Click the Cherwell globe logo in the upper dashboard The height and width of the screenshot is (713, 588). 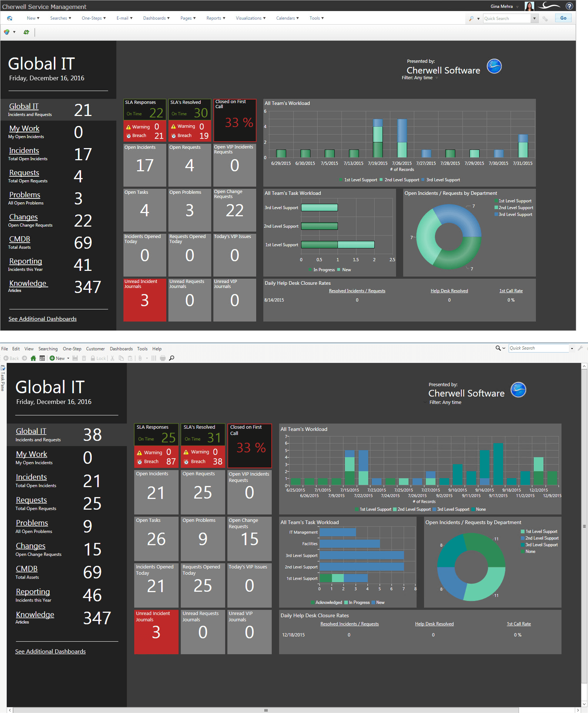click(x=495, y=66)
